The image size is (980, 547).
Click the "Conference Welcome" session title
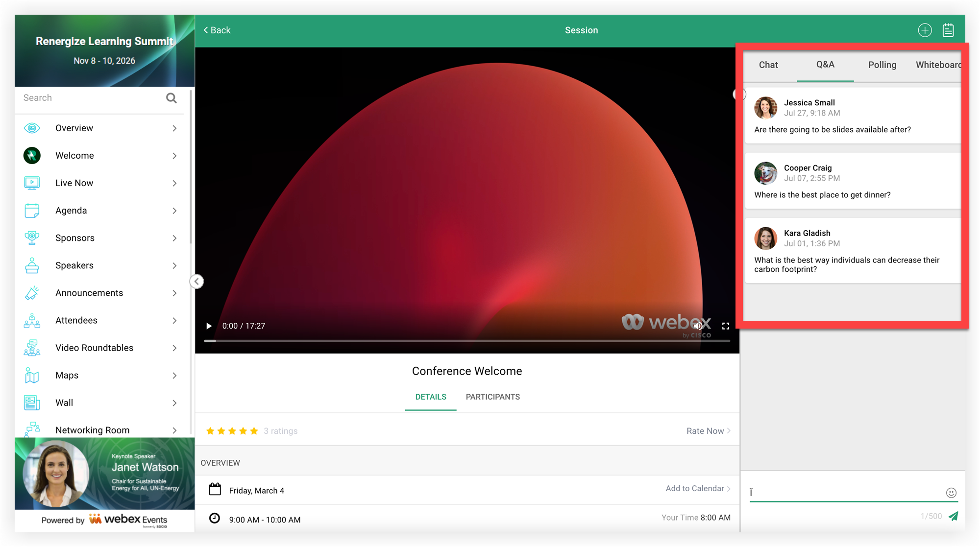(x=467, y=371)
